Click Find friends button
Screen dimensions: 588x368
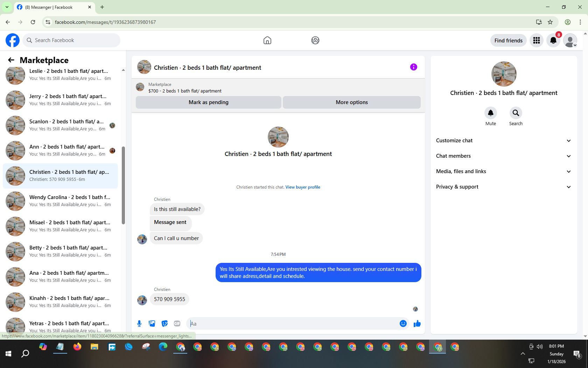coord(508,40)
